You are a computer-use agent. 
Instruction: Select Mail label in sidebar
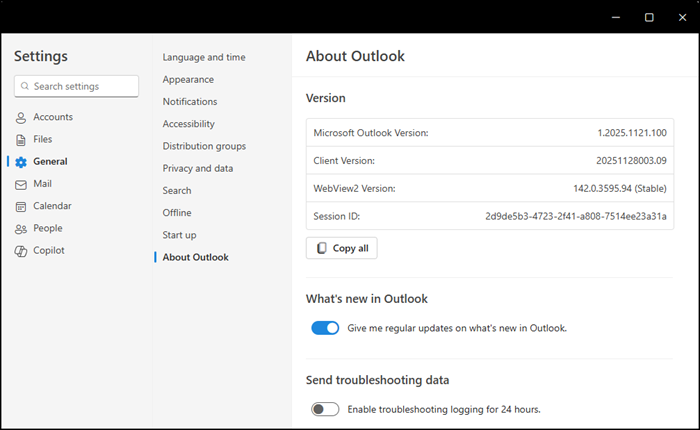[x=42, y=184]
